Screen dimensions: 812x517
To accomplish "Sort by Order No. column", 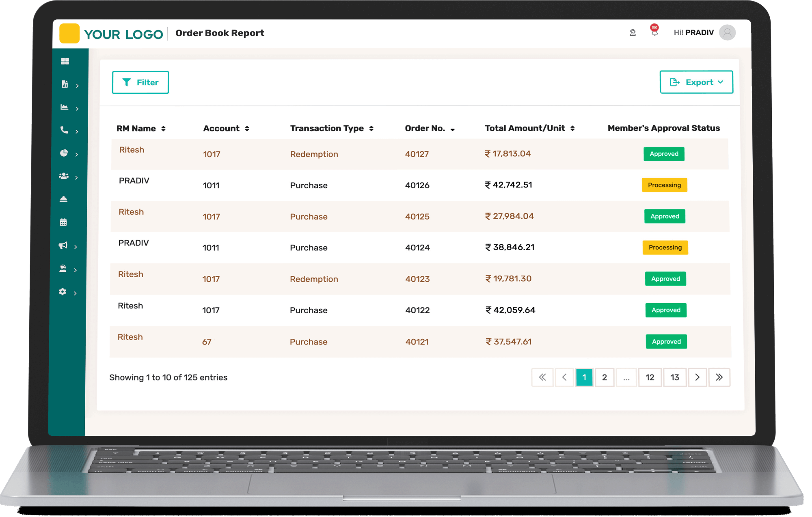I will 429,129.
